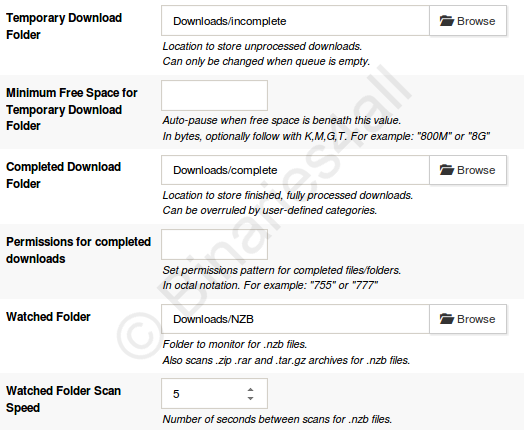Open Browse for the Completed Download Folder
524x430 pixels.
(x=468, y=170)
